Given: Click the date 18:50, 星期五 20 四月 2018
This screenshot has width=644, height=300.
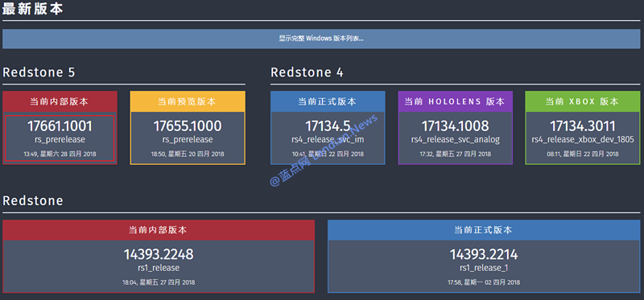Looking at the screenshot, I should point(188,154).
